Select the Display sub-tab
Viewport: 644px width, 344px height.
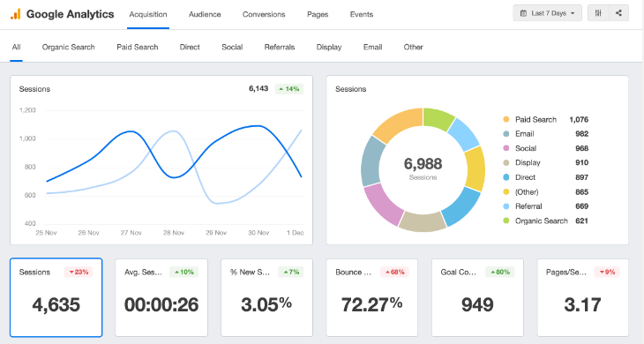click(x=329, y=48)
